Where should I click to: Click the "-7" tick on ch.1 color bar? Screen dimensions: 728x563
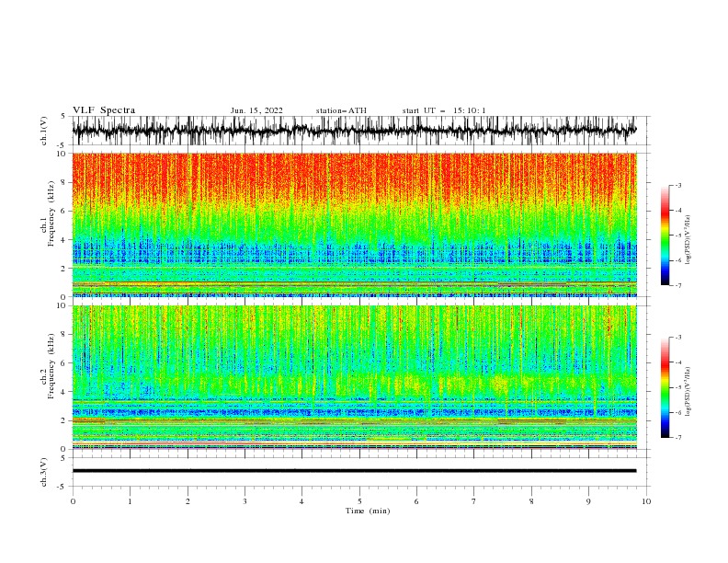click(x=677, y=285)
